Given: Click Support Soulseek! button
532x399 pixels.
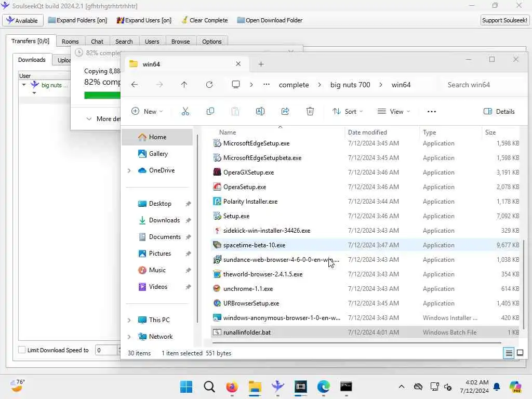Looking at the screenshot, I should pyautogui.click(x=504, y=20).
